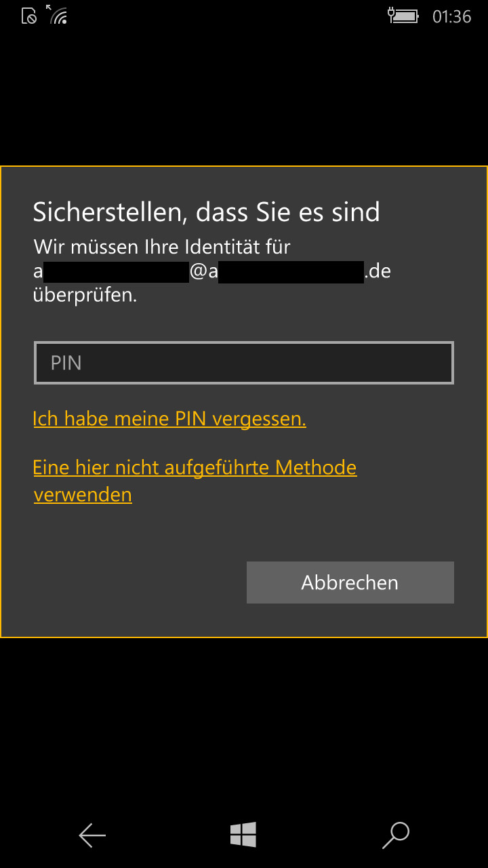Select heading 'Sicherstellen, dass Sie es sind'
Viewport: 488px width, 868px height.
206,212
